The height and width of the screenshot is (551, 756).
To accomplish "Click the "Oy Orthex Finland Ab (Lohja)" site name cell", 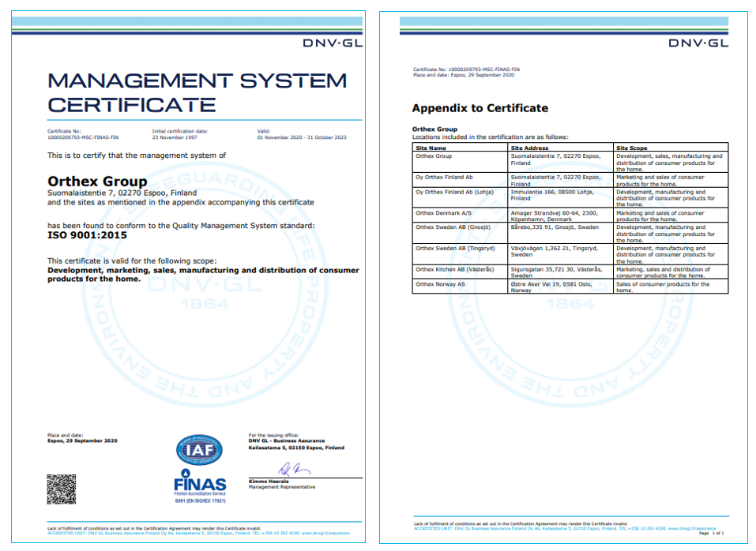I will 460,197.
